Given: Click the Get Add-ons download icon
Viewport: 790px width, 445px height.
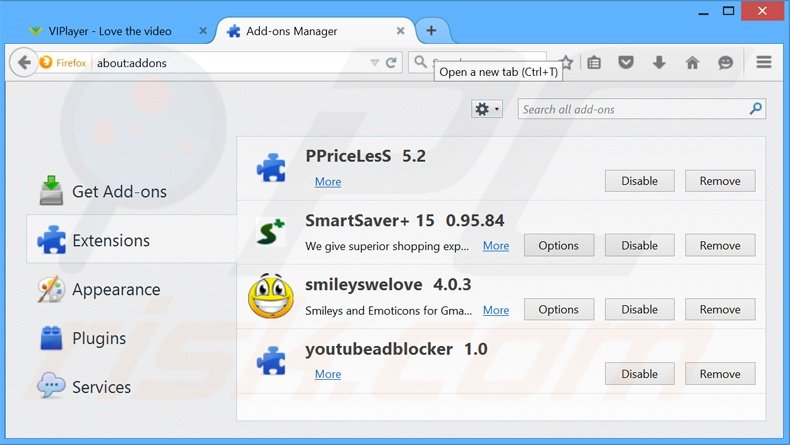Looking at the screenshot, I should (51, 190).
